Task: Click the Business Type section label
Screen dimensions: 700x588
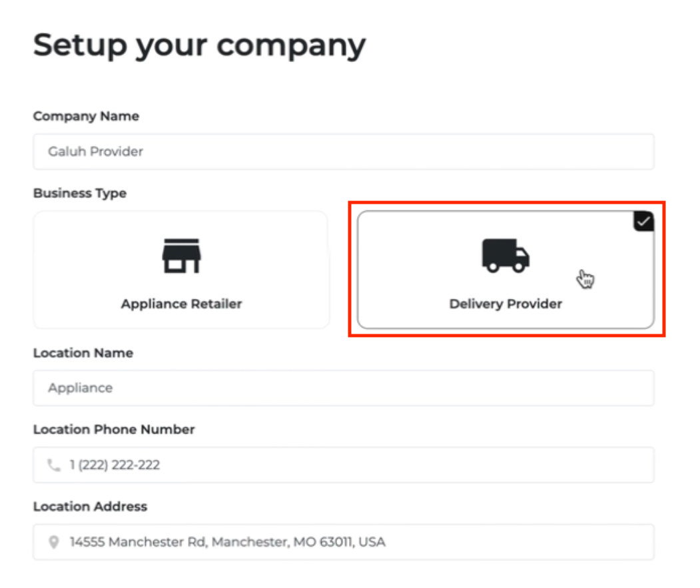Action: coord(80,194)
